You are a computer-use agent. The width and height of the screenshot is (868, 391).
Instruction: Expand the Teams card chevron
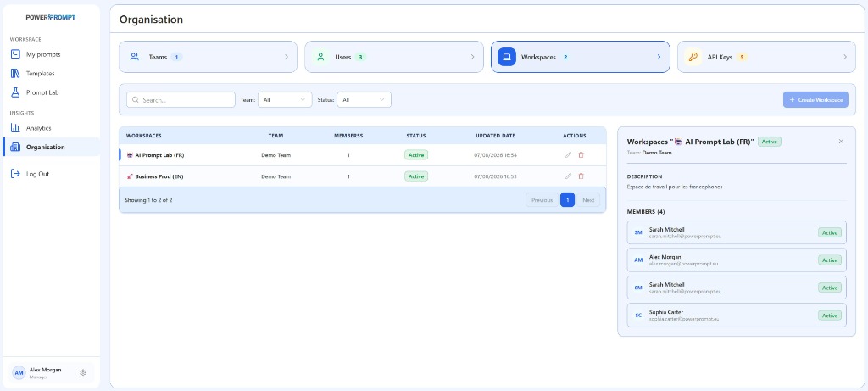287,57
